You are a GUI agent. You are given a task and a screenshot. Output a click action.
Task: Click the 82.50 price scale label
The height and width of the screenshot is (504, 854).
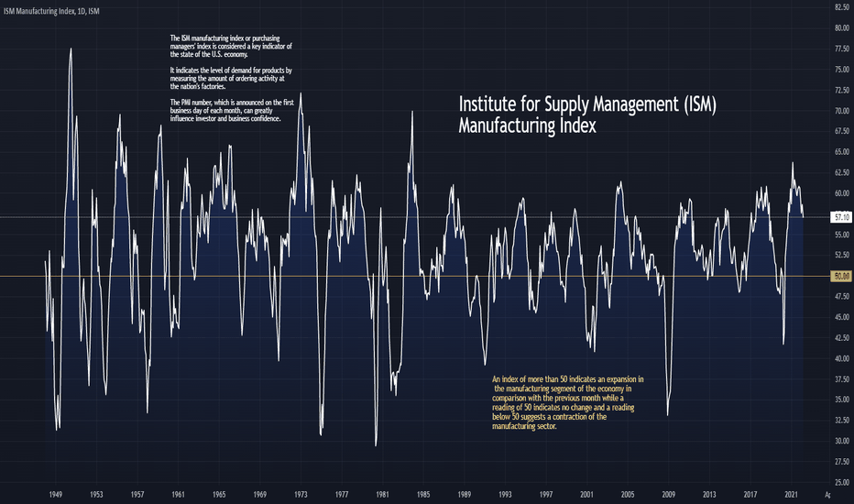pos(841,7)
